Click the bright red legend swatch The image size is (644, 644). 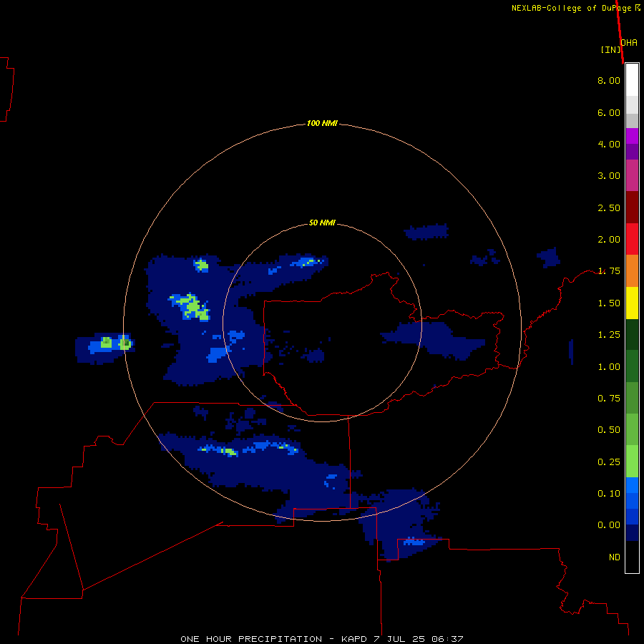632,239
